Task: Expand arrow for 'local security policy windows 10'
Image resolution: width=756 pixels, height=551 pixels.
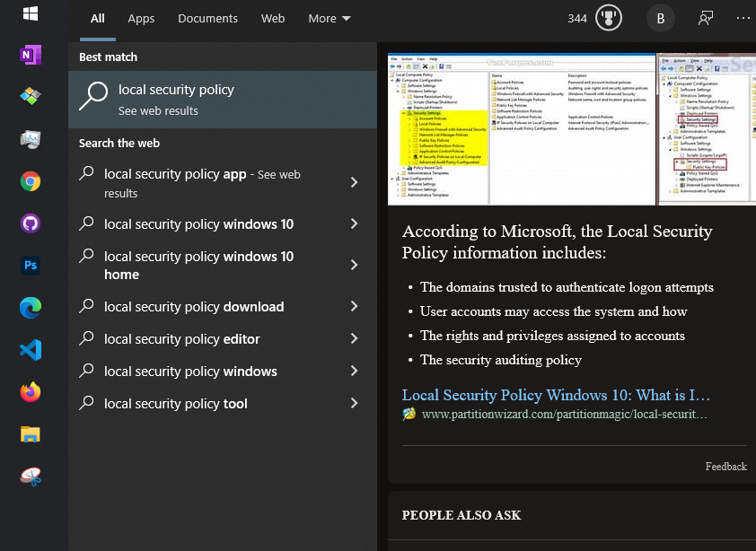Action: 355,223
